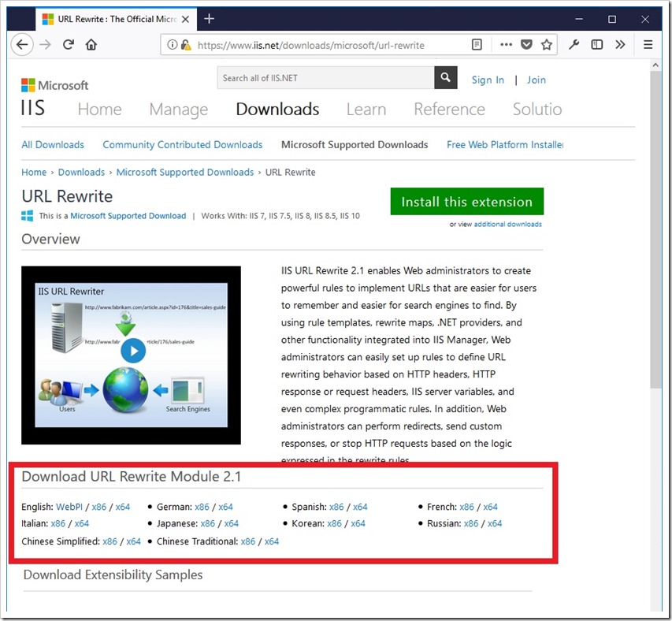Screen dimensions: 672x621
Task: Click the page vertical scrollbar thumb
Action: coord(655,229)
